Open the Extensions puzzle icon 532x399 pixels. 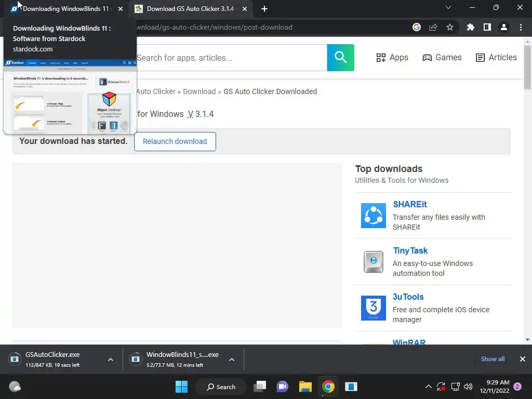coord(470,27)
